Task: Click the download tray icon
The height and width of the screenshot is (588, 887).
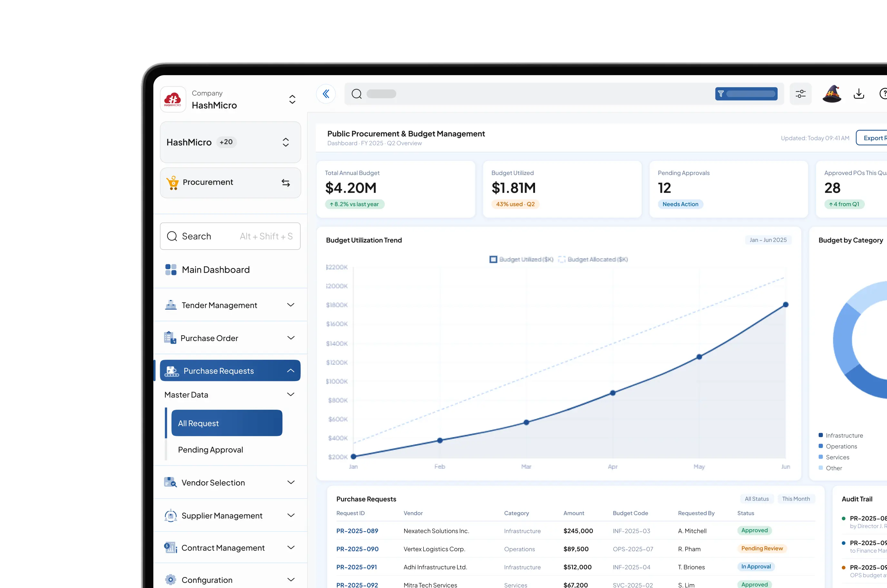Action: pos(859,94)
